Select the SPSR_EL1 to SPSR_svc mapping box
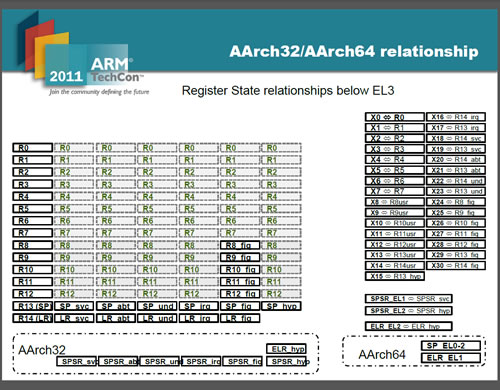Screen dimensions: 500x390 pyautogui.click(x=409, y=298)
